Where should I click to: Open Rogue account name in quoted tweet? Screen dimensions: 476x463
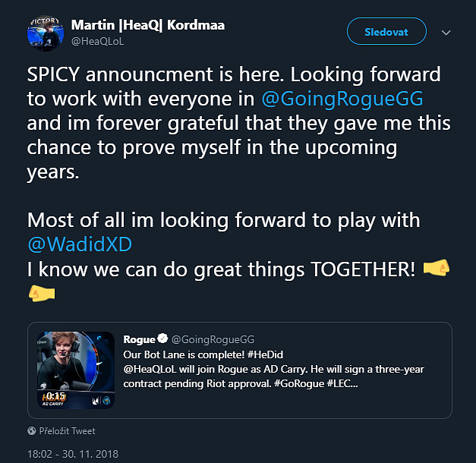click(x=139, y=339)
